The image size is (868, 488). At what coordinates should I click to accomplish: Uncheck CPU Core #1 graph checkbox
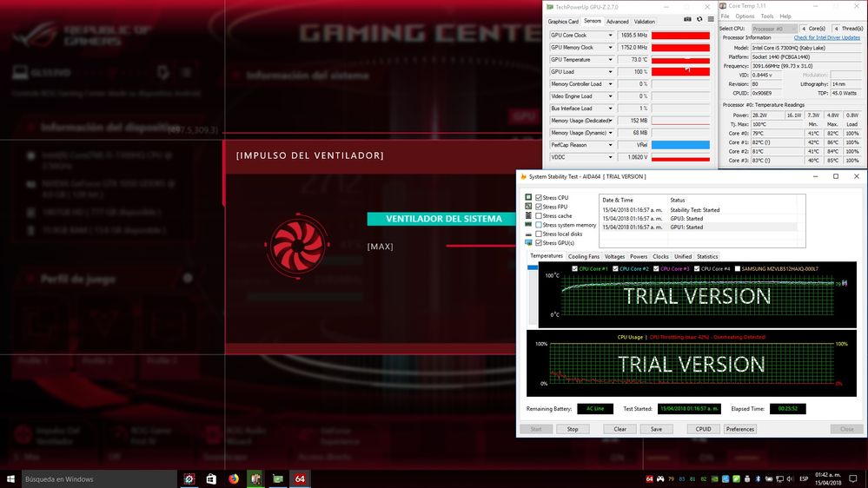click(574, 269)
